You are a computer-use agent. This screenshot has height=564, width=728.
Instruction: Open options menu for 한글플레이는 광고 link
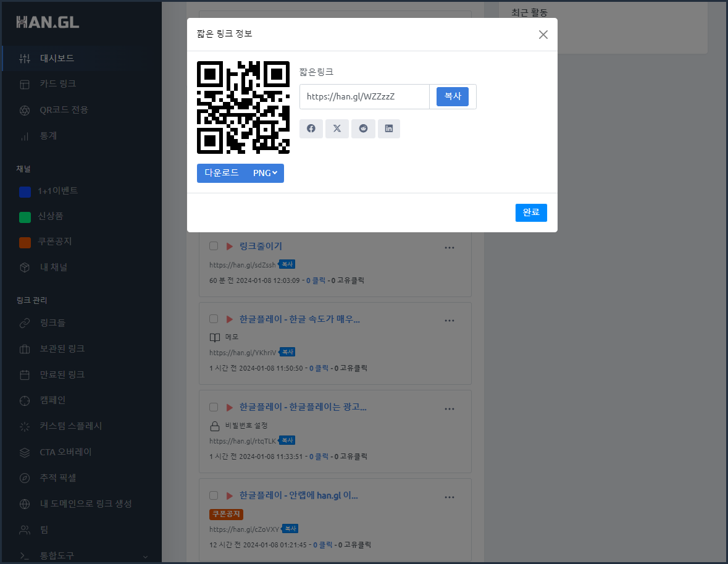(450, 409)
